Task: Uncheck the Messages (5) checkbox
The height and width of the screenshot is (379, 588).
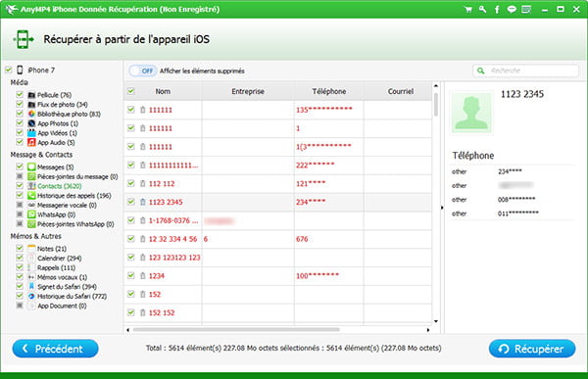Action: [20, 166]
